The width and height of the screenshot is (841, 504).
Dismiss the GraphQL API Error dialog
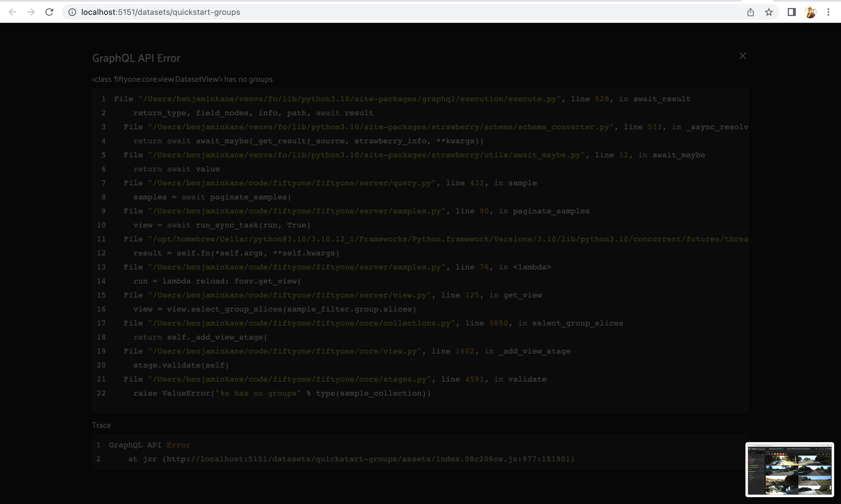(x=743, y=56)
